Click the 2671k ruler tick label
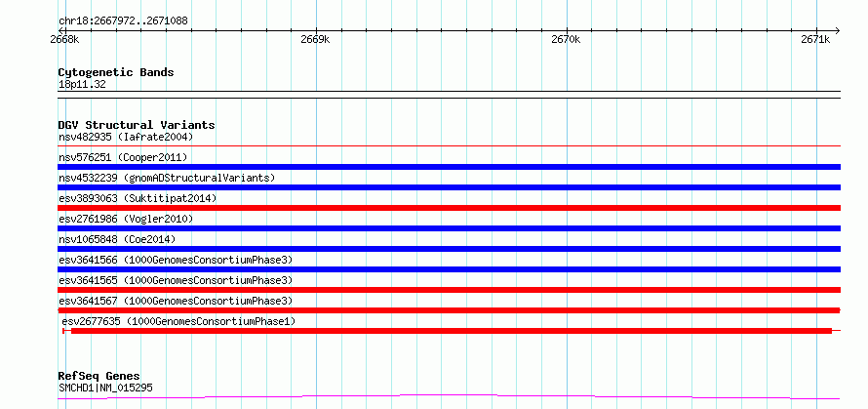 [x=816, y=39]
